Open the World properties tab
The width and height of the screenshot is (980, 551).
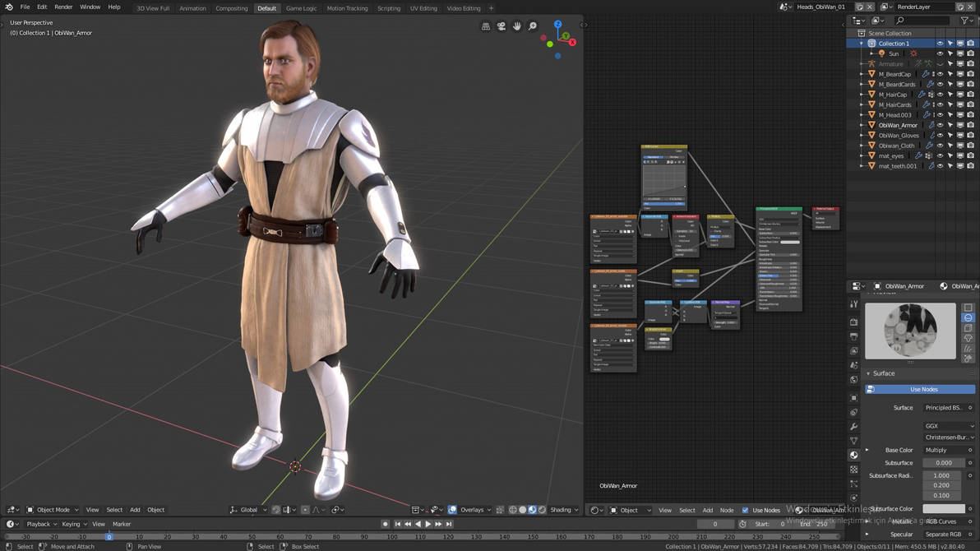853,380
